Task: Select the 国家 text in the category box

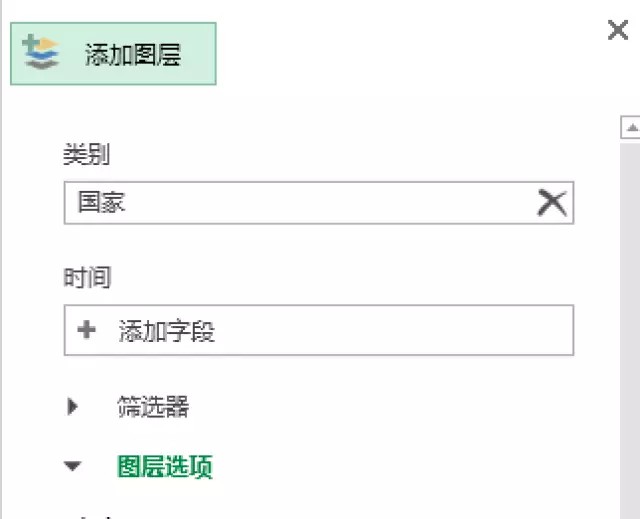Action: pyautogui.click(x=102, y=203)
